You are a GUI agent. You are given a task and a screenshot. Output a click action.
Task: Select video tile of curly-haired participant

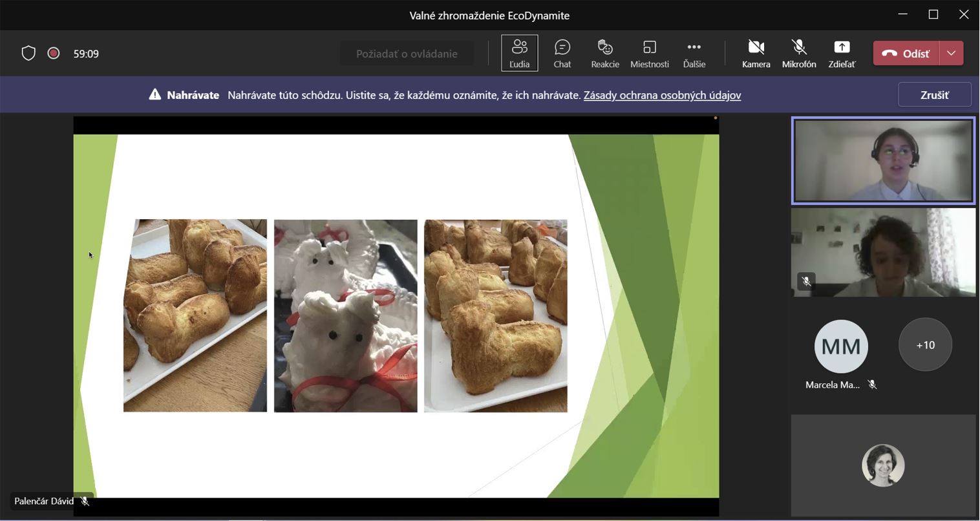[883, 252]
